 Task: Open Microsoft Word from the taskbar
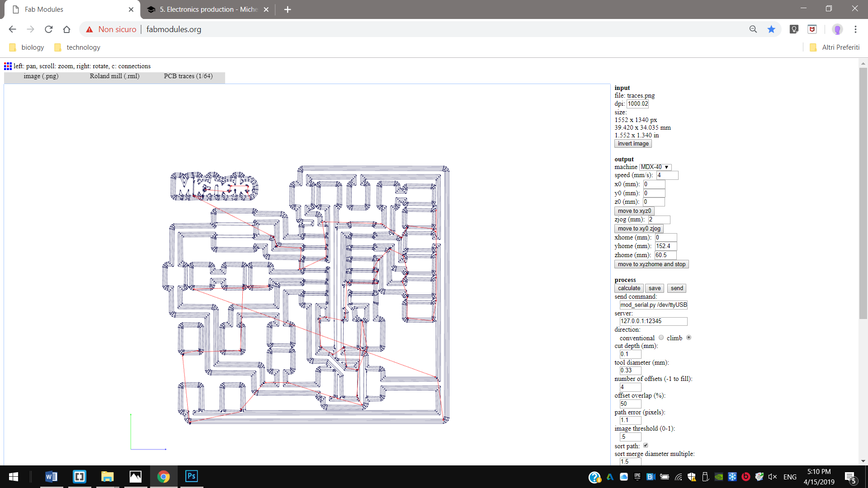(x=51, y=476)
